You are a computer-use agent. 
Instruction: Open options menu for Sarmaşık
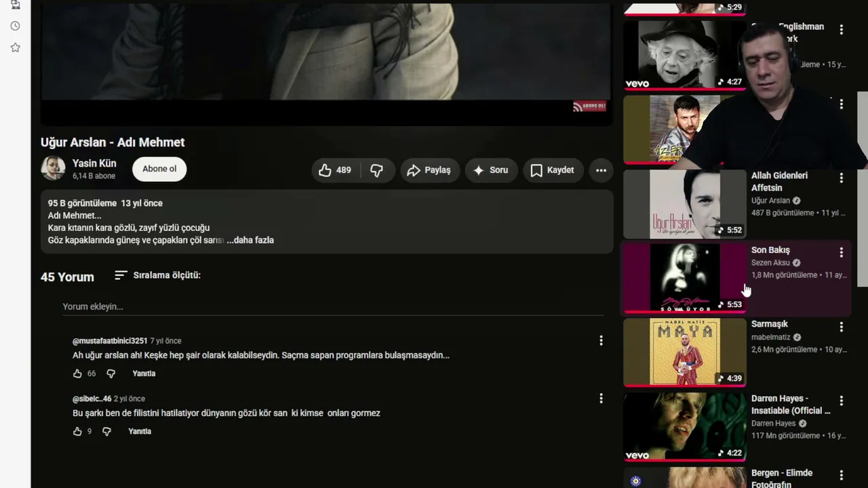(841, 327)
